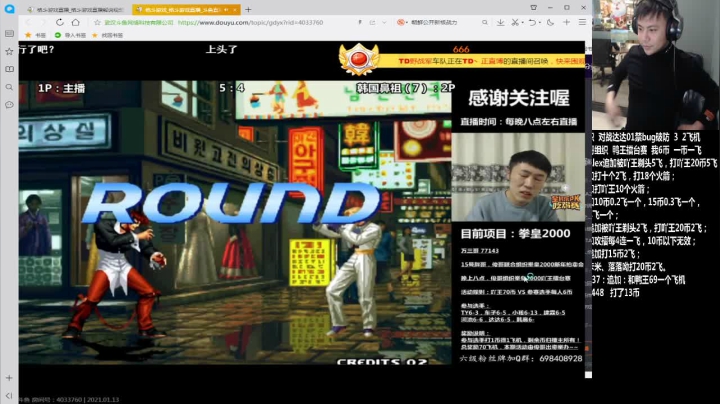Viewport: 720px width, 404px height.
Task: Click the red medal badge icon above the stream
Action: 359,60
